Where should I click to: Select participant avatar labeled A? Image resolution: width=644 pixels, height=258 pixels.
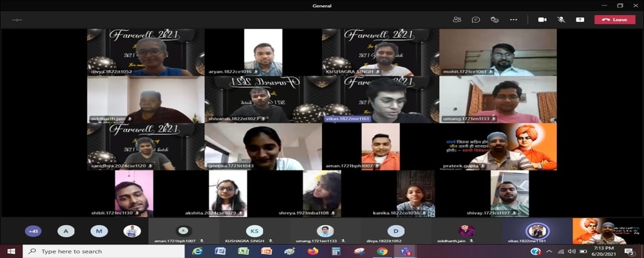click(x=66, y=231)
